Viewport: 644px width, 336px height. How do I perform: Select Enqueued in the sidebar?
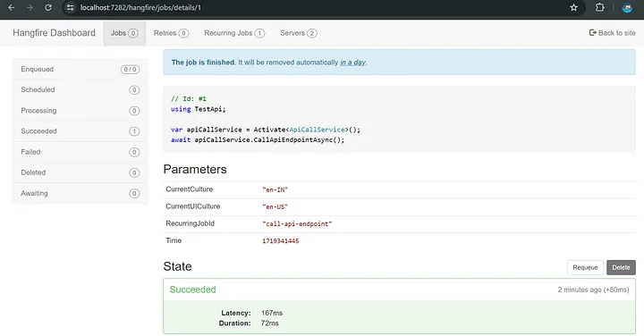click(x=80, y=70)
